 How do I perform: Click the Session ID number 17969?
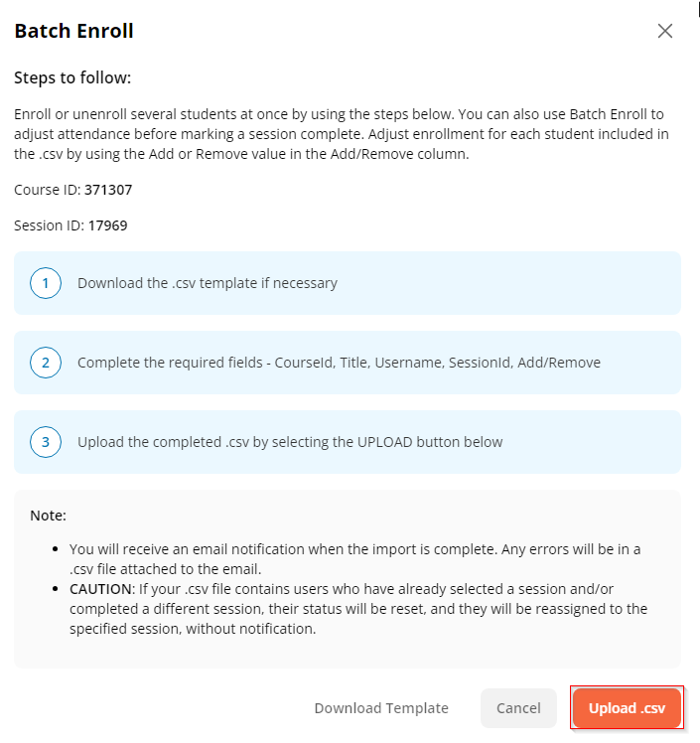pos(107,225)
